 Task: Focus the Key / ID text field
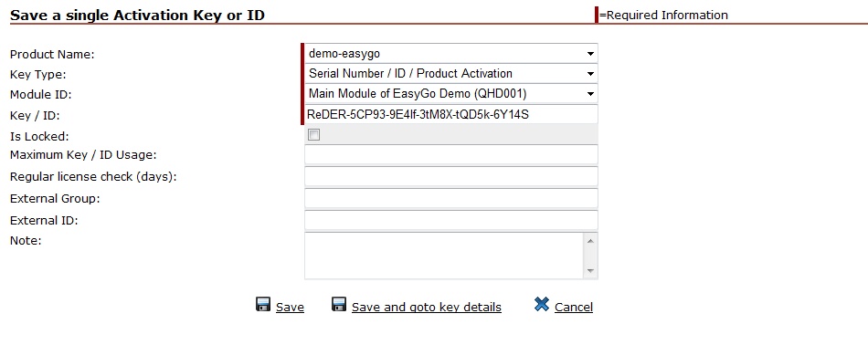point(451,114)
